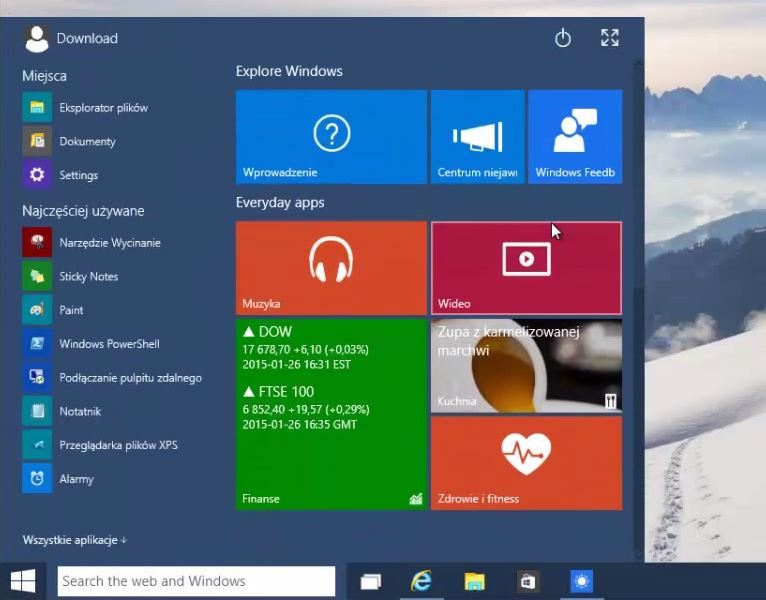Click the Windows Start button
The image size is (766, 600).
pyautogui.click(x=23, y=581)
